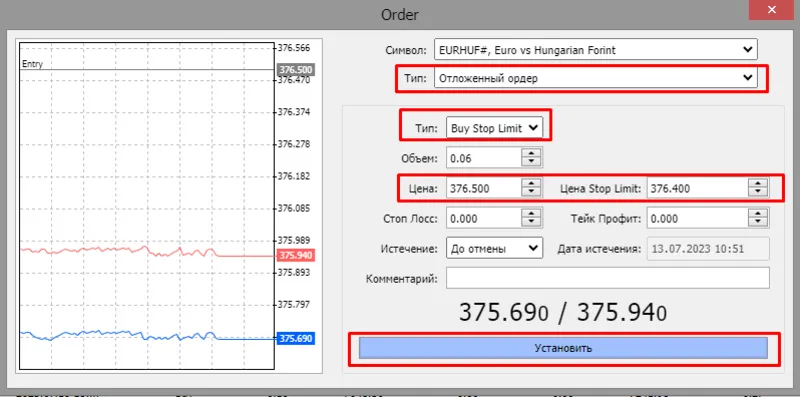Image resolution: width=800 pixels, height=397 pixels.
Task: Click the 376.500 entry price tag
Action: click(x=295, y=70)
